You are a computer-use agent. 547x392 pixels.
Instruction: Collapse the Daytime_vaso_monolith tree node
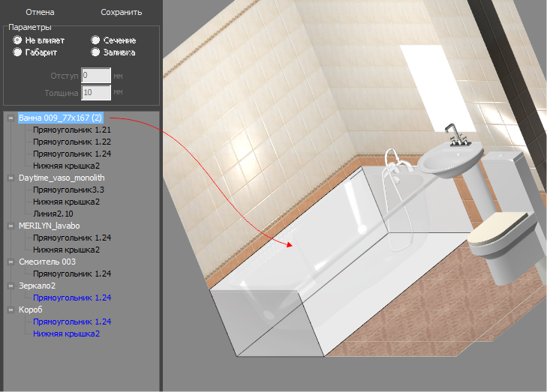11,178
